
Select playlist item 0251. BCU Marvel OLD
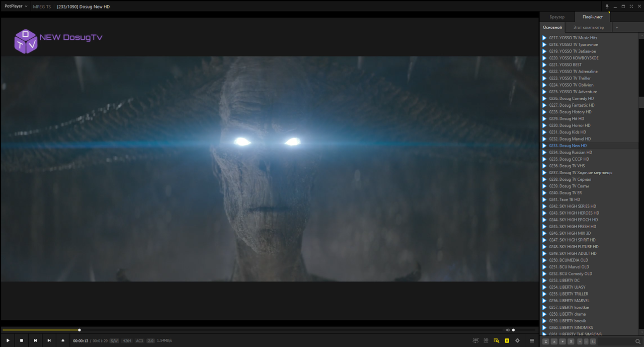click(590, 267)
